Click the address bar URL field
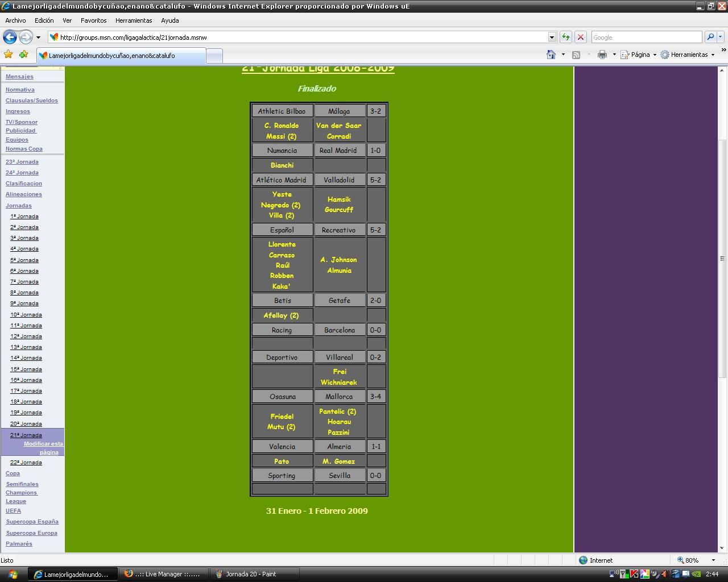The image size is (728, 582). tap(299, 38)
